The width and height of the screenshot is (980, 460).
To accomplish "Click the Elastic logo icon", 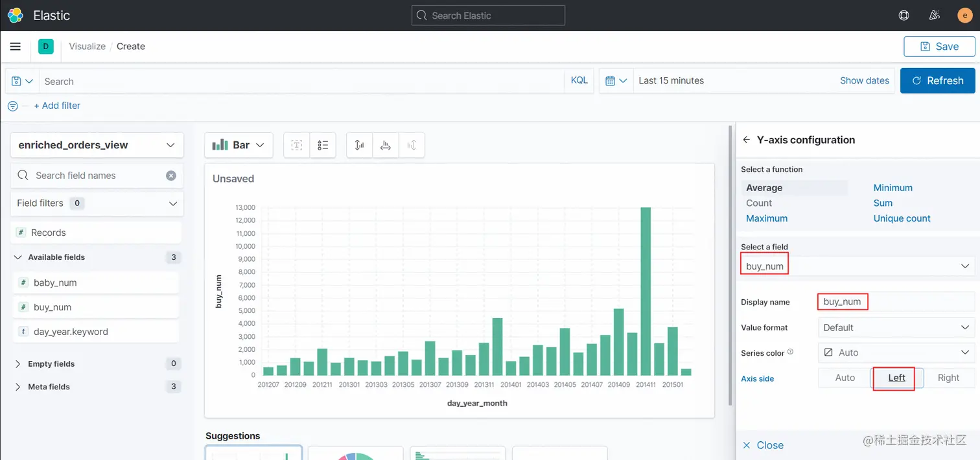I will point(15,15).
